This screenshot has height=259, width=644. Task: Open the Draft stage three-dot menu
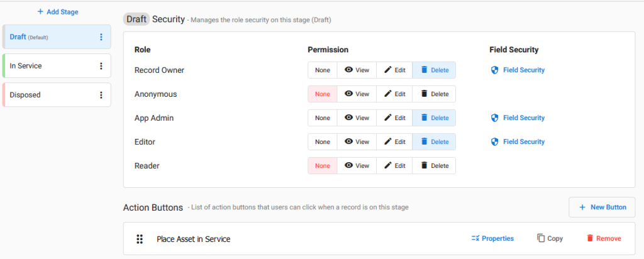tap(101, 37)
